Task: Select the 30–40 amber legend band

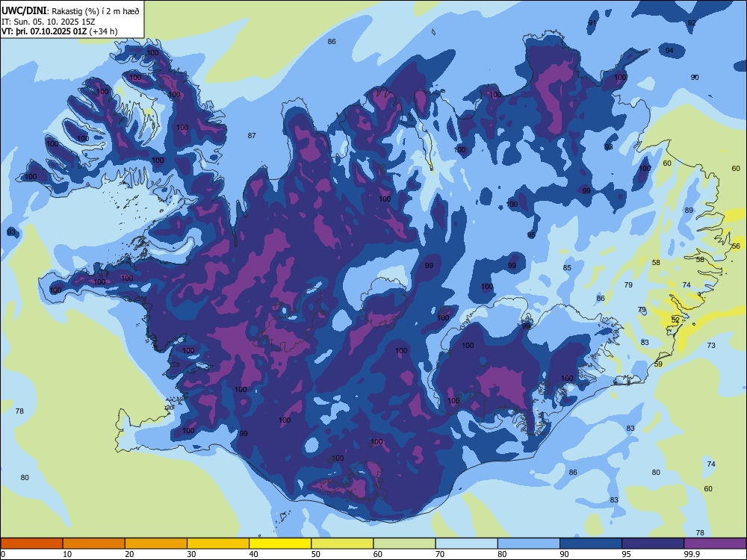Action: pyautogui.click(x=218, y=544)
